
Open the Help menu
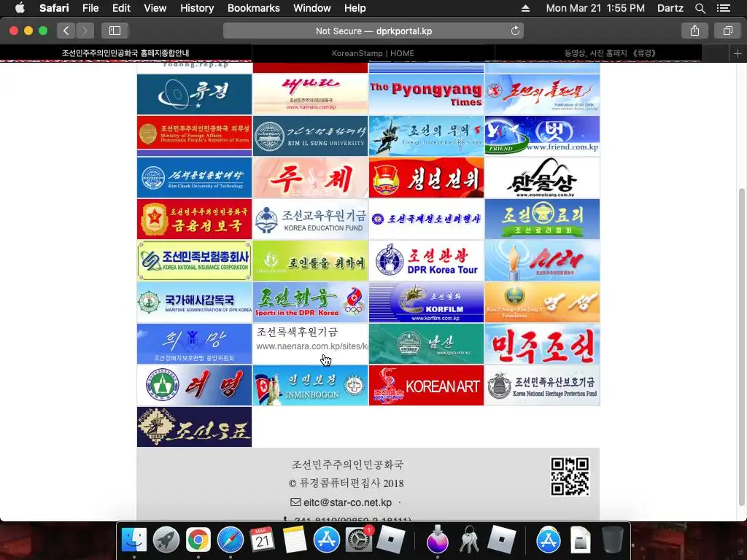355,8
